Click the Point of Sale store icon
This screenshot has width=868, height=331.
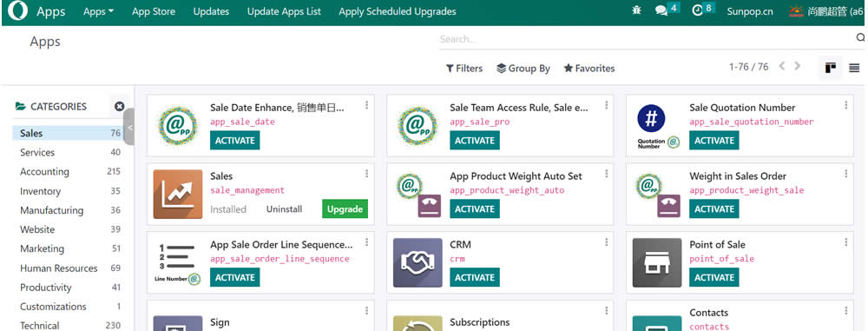(657, 263)
